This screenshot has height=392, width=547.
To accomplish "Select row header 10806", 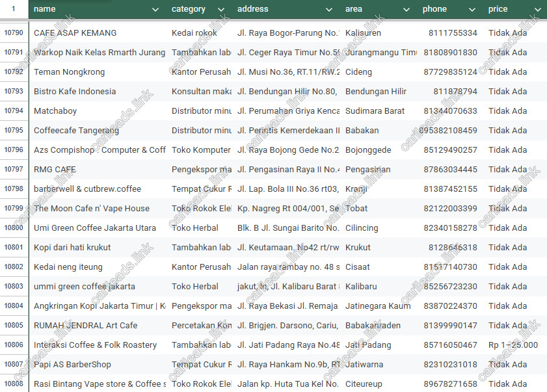I will click(x=14, y=345).
